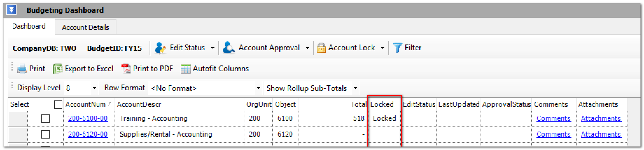Viewport: 644px width, 150px height.
Task: Tick the checkbox for account 200-6100-00
Action: point(45,119)
